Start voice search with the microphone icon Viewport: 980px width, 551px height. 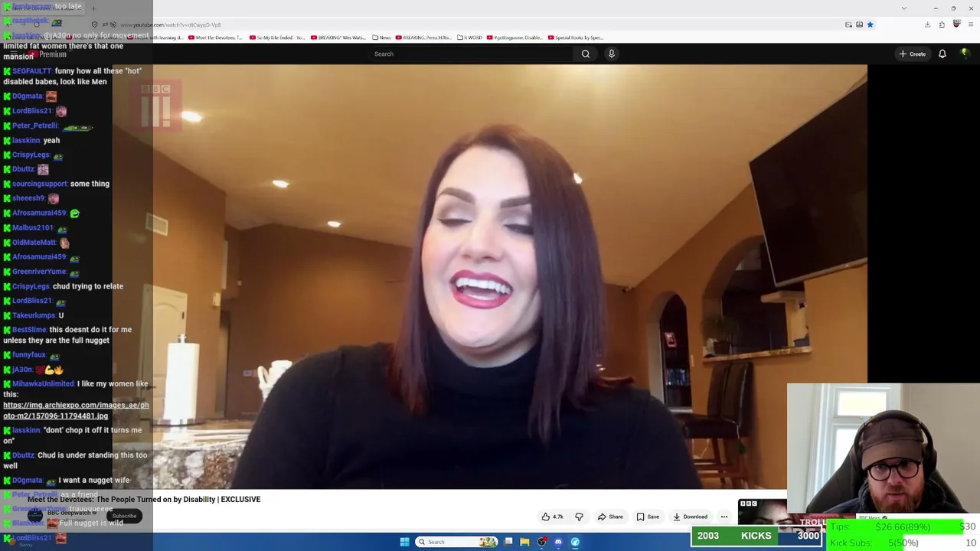pos(611,54)
